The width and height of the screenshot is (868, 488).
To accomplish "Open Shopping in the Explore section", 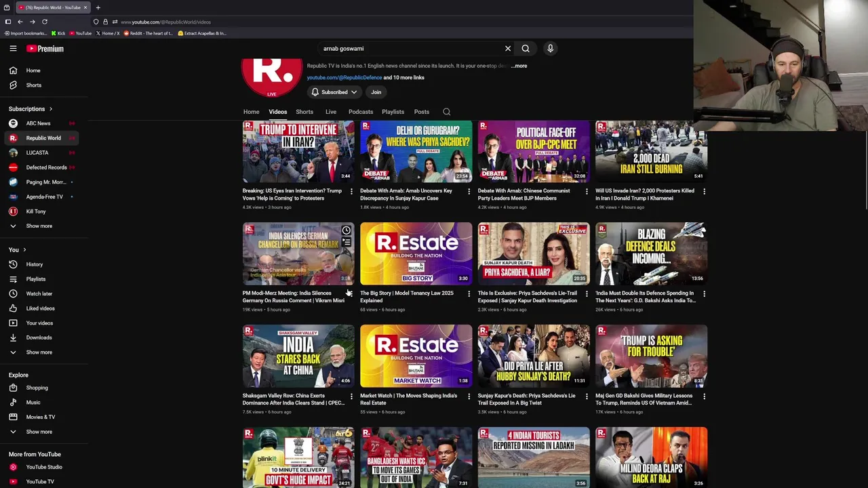I will tap(39, 388).
